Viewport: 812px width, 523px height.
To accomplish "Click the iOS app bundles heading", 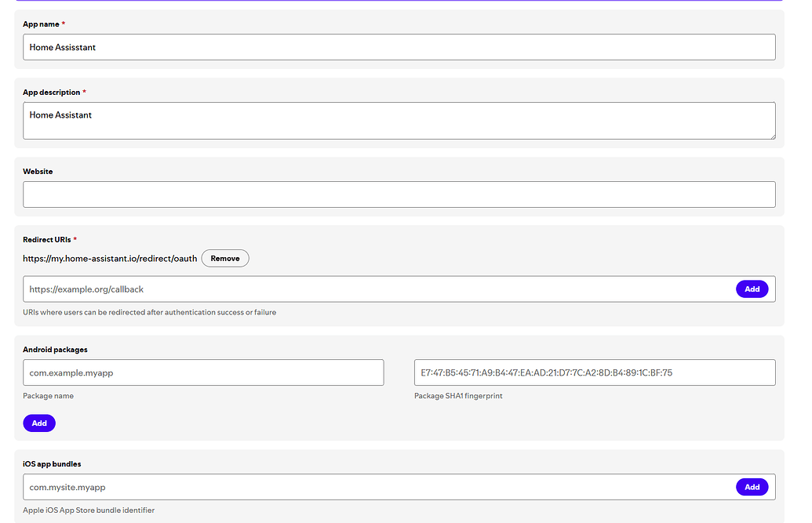I will point(51,463).
